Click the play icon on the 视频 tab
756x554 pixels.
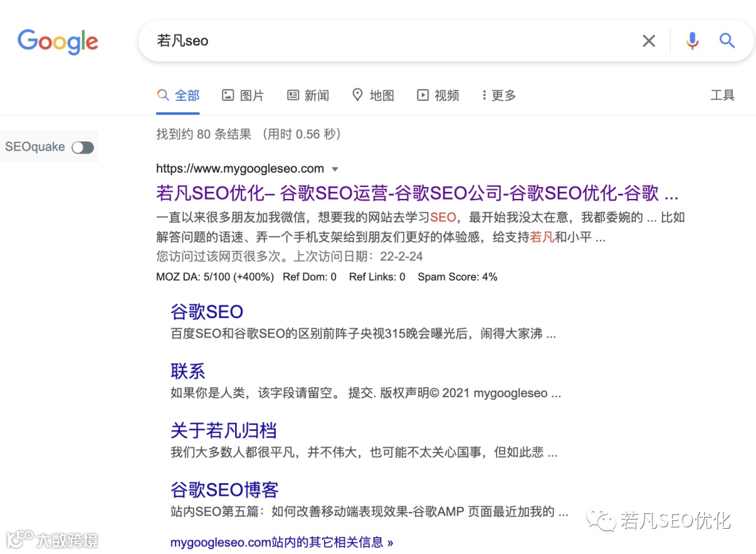(x=422, y=95)
